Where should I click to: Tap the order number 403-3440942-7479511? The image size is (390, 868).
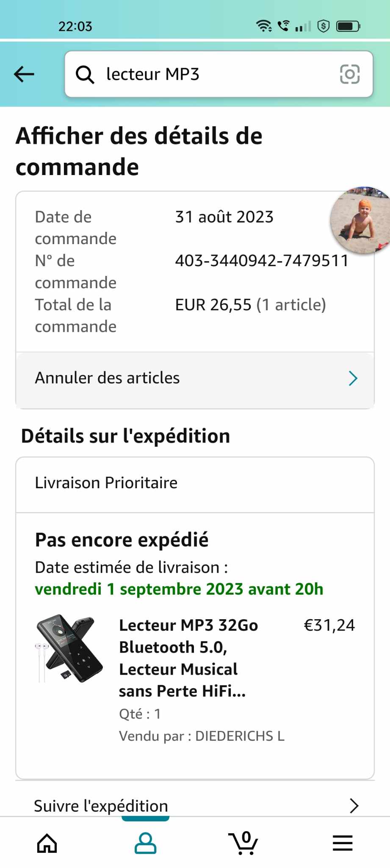(x=262, y=261)
